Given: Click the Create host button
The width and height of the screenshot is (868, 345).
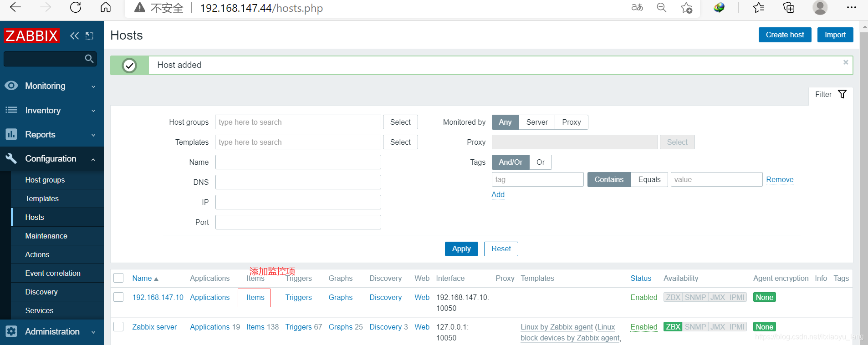Looking at the screenshot, I should (785, 35).
